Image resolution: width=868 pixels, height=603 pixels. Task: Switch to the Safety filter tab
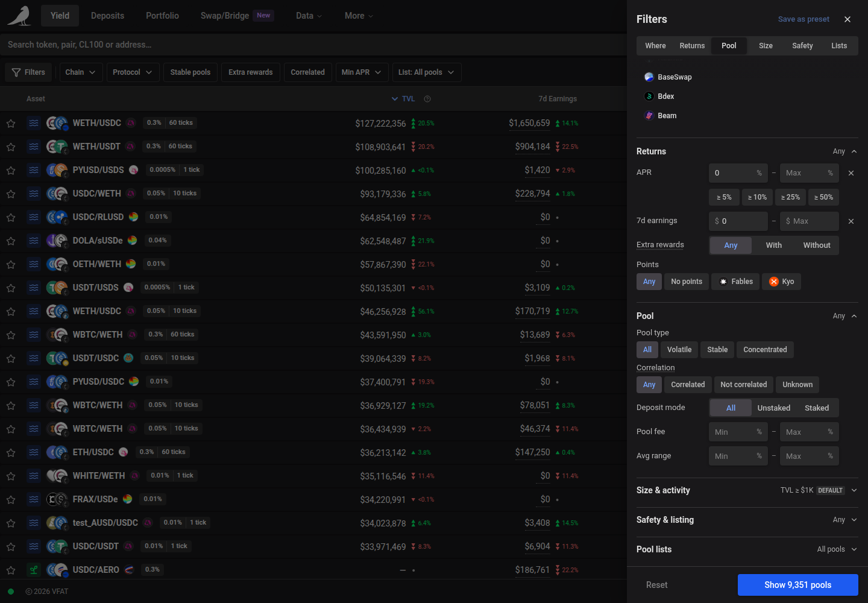[x=802, y=46]
